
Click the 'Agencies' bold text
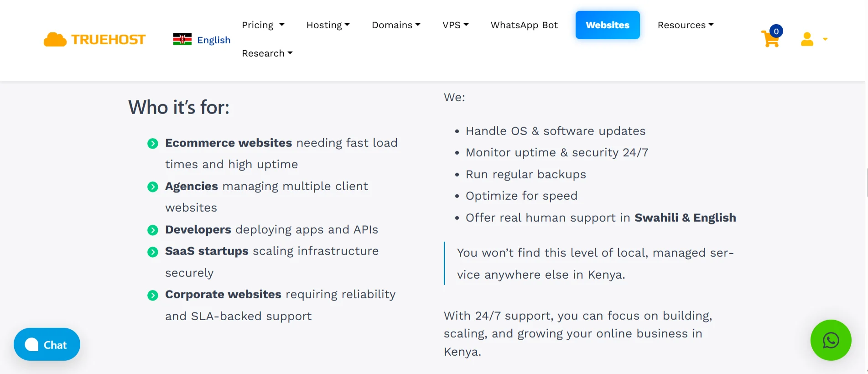pyautogui.click(x=192, y=186)
